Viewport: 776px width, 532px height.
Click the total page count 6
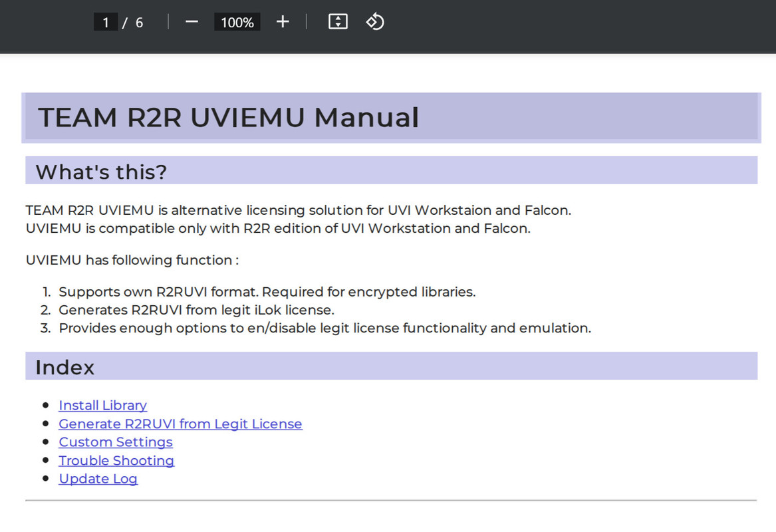click(139, 22)
